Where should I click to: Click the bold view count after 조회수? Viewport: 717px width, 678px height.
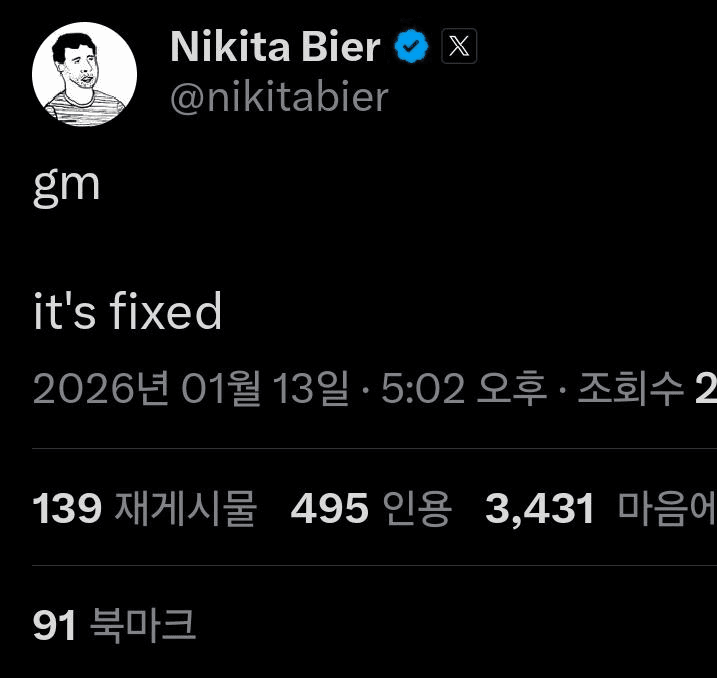[x=706, y=388]
